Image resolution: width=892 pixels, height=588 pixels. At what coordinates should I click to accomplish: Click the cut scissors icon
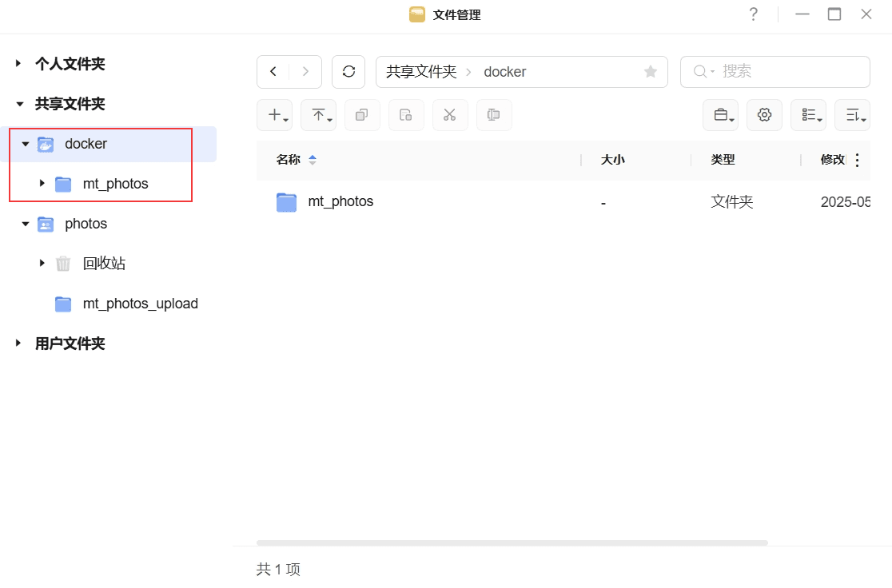tap(450, 115)
